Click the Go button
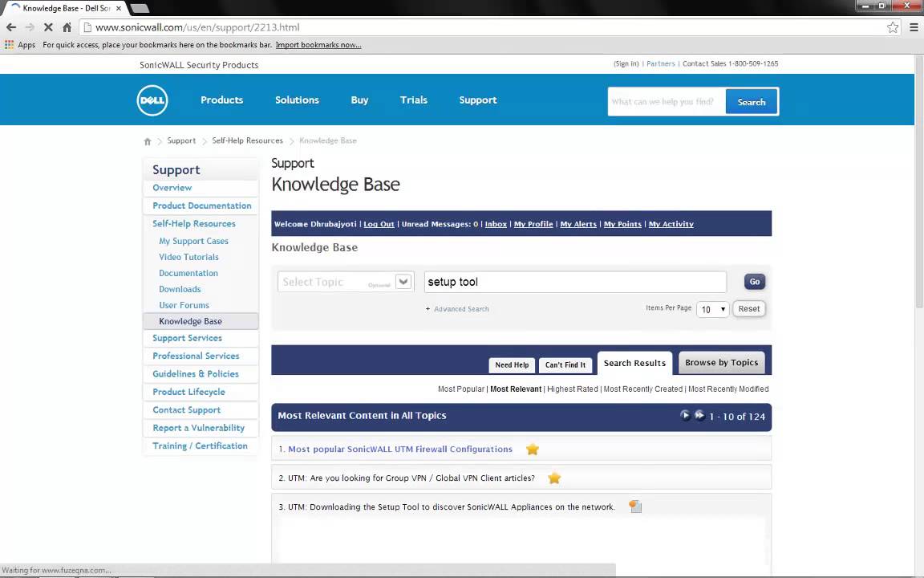This screenshot has width=924, height=578. (x=754, y=282)
